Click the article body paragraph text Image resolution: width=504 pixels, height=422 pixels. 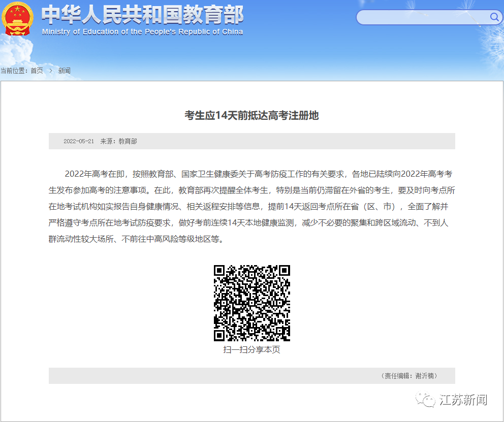pos(251,207)
